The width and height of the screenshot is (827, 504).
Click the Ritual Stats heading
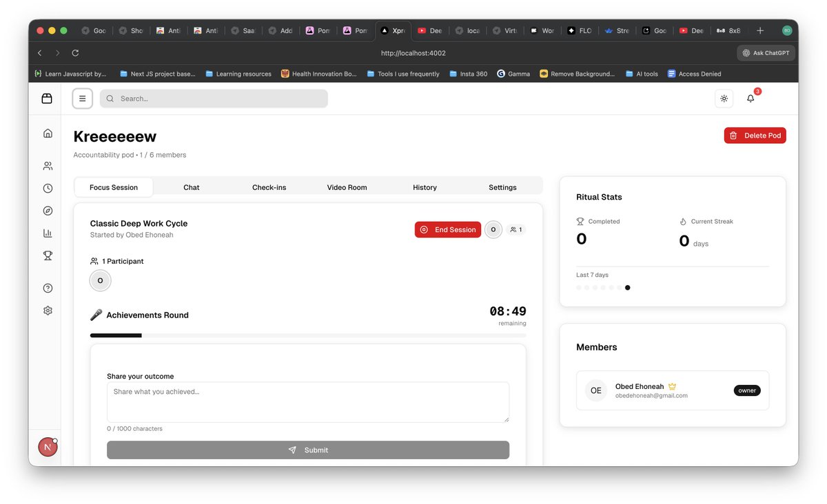coord(599,197)
